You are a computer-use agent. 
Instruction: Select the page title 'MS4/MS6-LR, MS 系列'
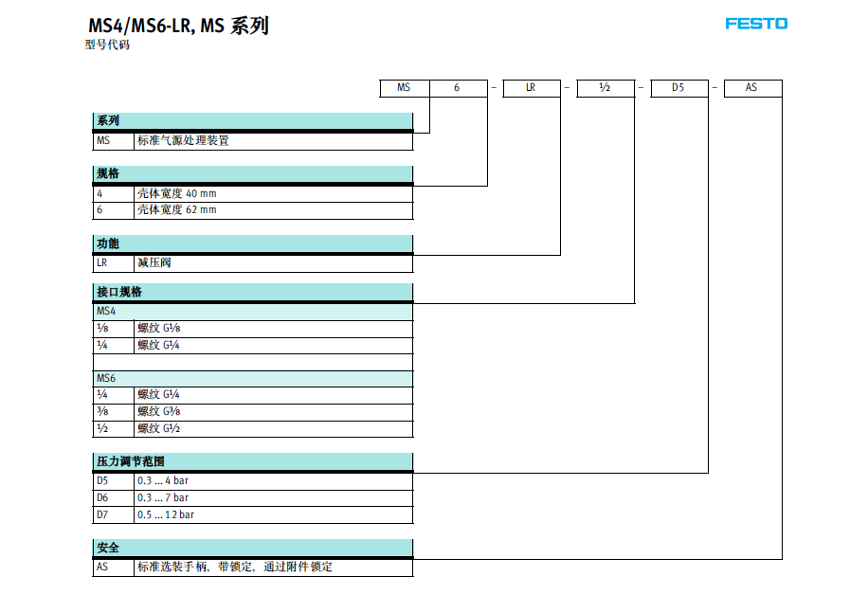click(x=178, y=26)
